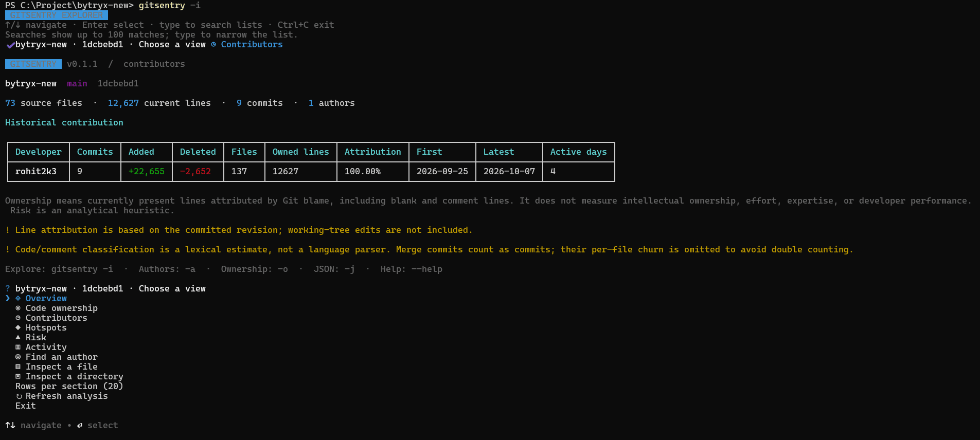
Task: Click the Owned lines column header
Action: [x=301, y=152]
